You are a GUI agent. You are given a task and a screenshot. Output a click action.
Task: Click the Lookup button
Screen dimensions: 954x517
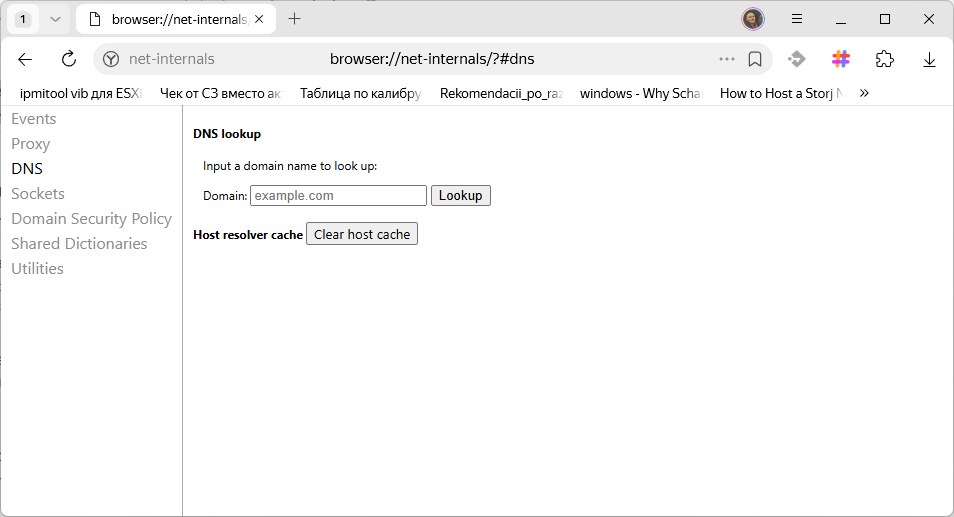461,195
